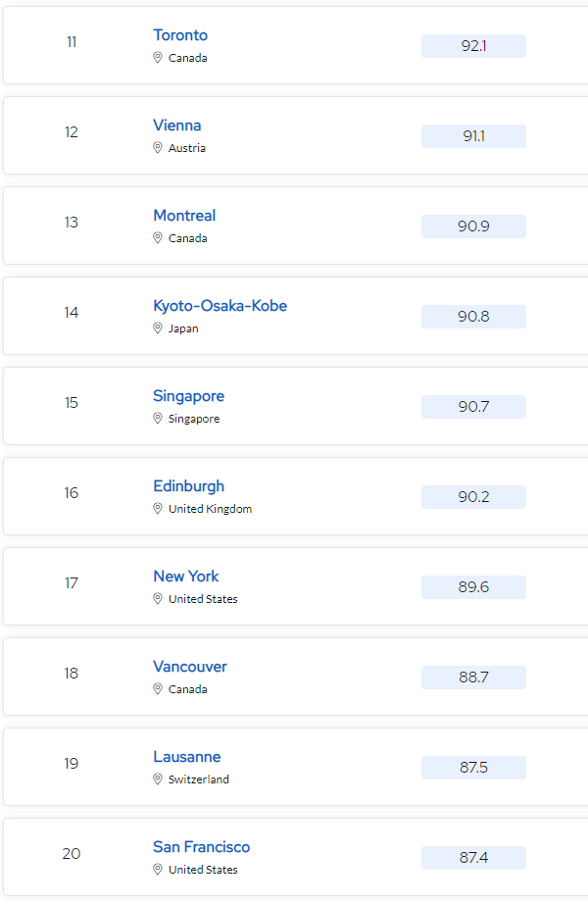
Task: Open the Montreal city link
Action: 184,216
